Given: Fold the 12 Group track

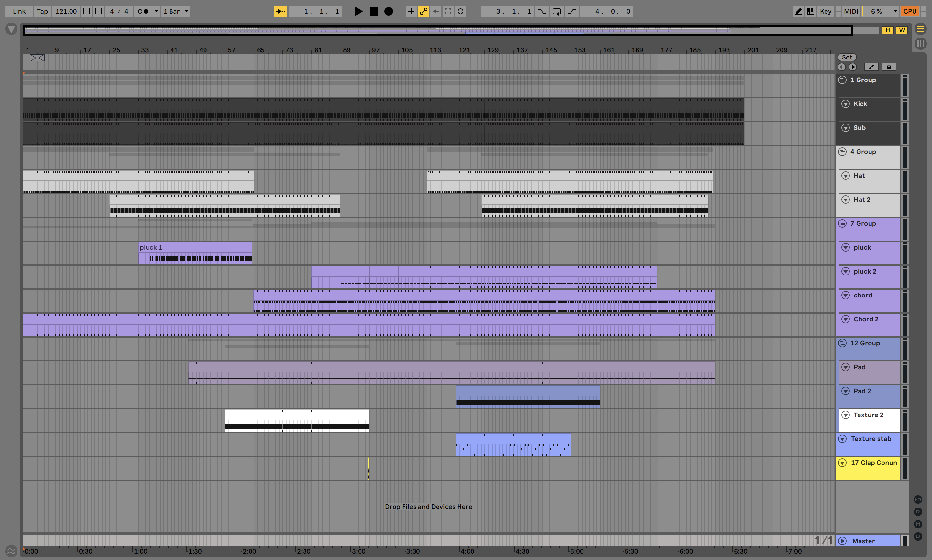Looking at the screenshot, I should point(842,343).
